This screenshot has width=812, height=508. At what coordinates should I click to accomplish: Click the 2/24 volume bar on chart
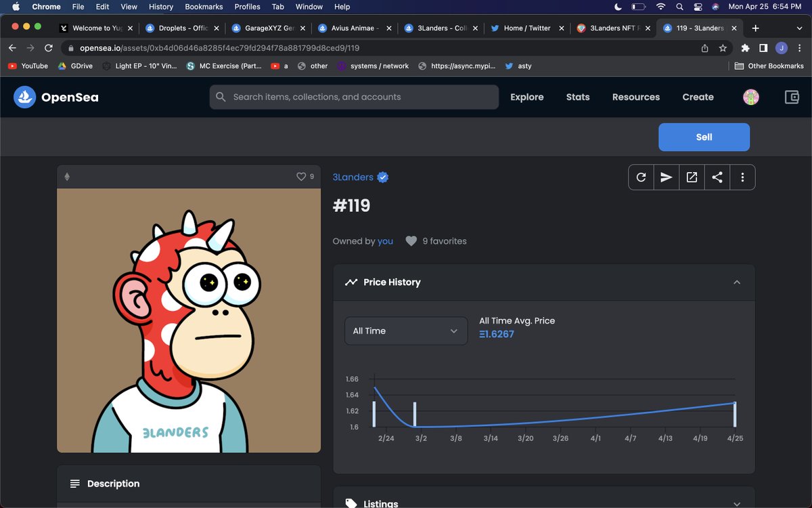tap(374, 415)
